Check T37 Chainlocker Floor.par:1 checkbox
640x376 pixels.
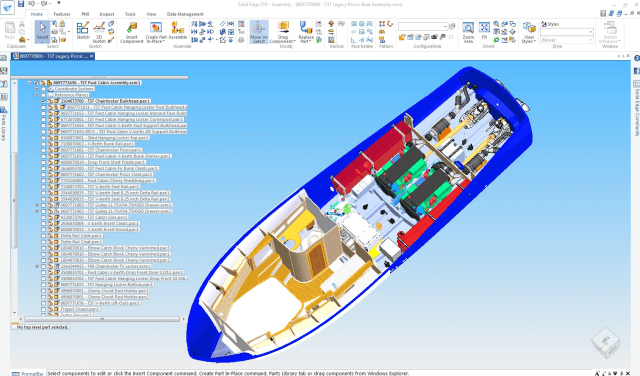point(44,150)
